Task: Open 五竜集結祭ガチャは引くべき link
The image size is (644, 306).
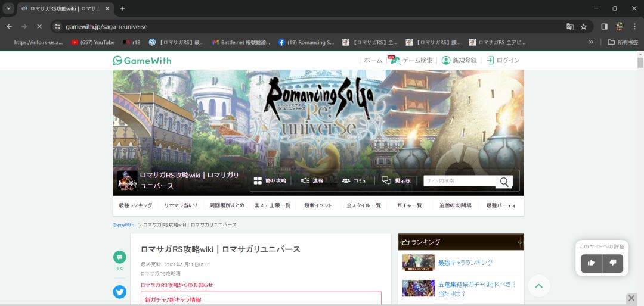Action: 477,289
